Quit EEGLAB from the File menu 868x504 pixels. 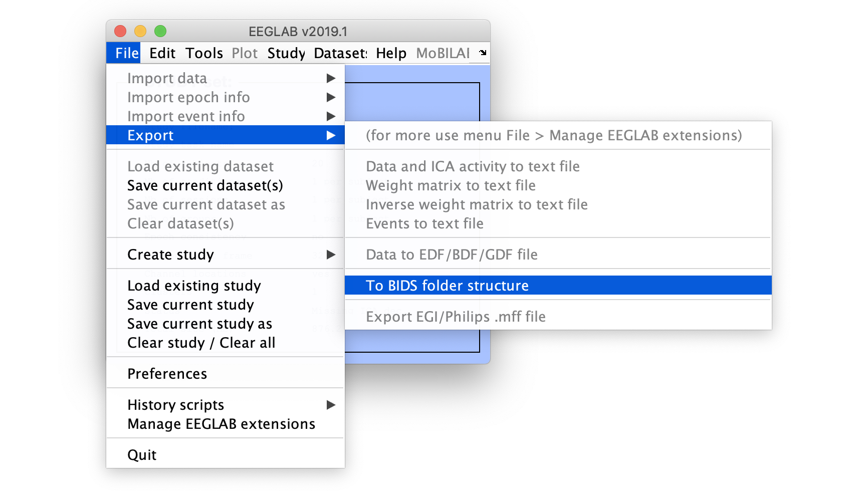(x=142, y=455)
